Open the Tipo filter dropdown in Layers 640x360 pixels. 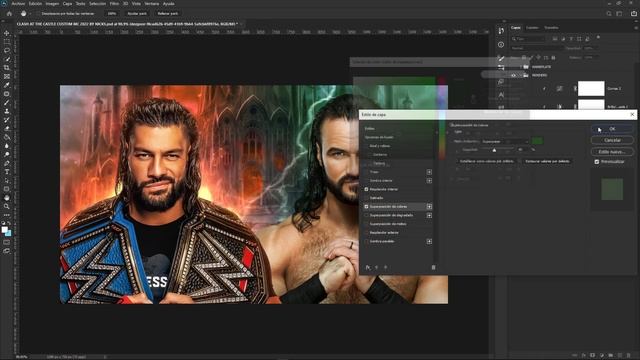pyautogui.click(x=528, y=39)
